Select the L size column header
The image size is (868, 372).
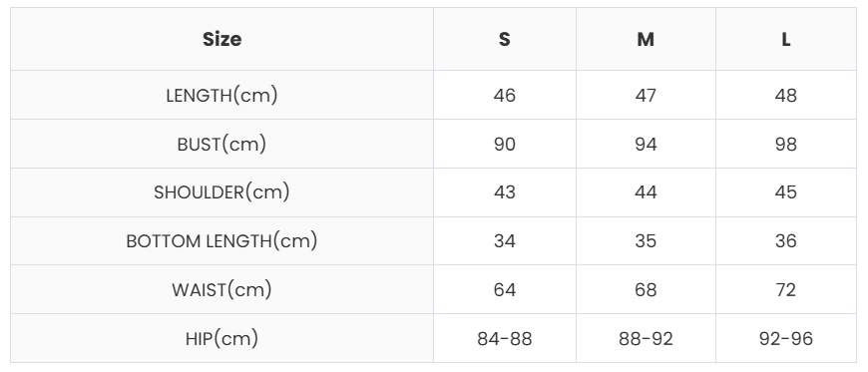786,39
